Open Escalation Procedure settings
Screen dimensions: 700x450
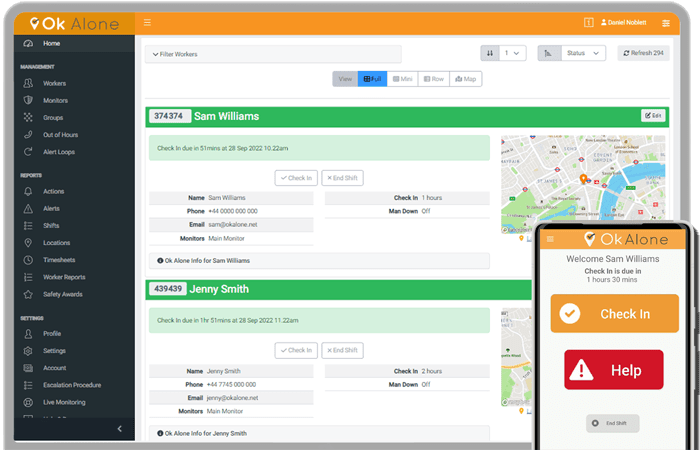[72, 385]
